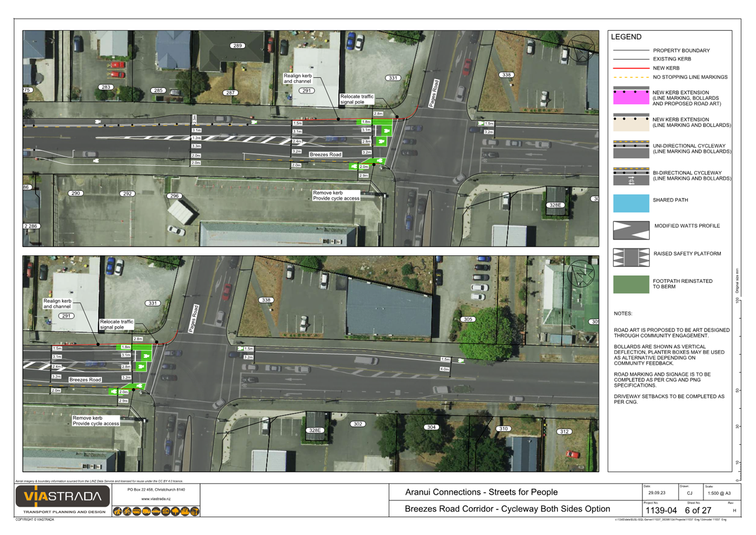Click the city buildings icon in the footer
This screenshot has height=535, width=756.
tap(184, 511)
